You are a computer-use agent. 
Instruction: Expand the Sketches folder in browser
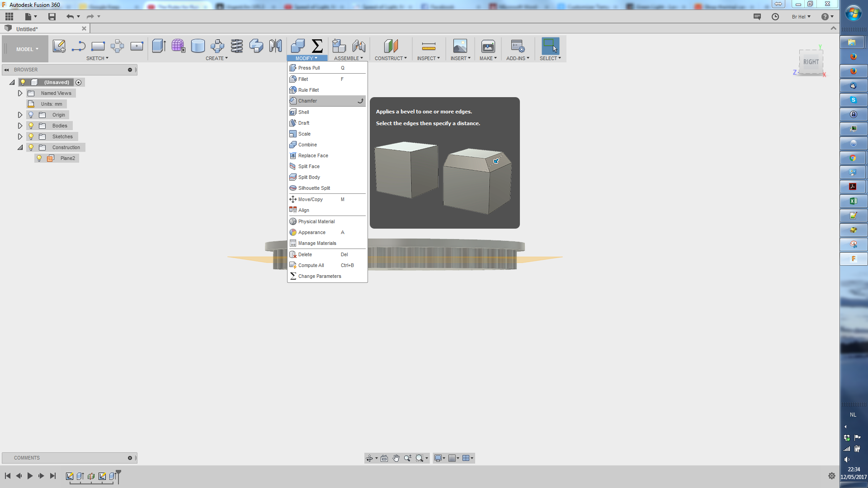coord(20,136)
